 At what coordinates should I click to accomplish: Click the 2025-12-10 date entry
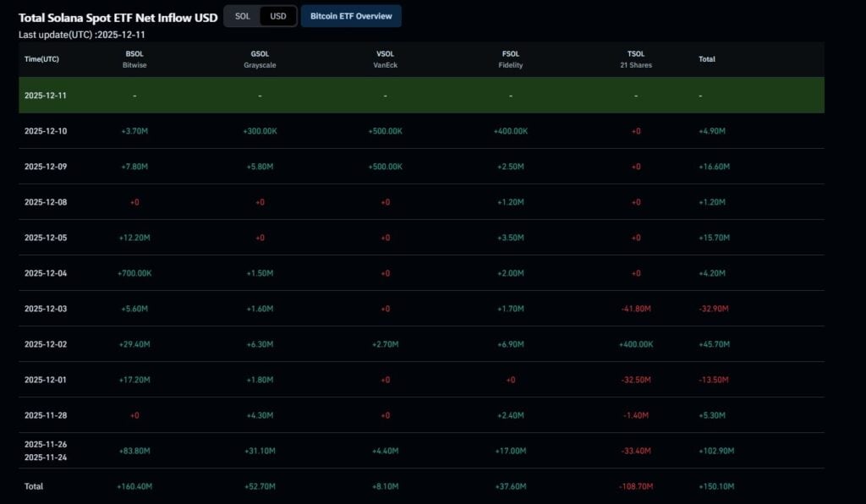click(x=43, y=131)
